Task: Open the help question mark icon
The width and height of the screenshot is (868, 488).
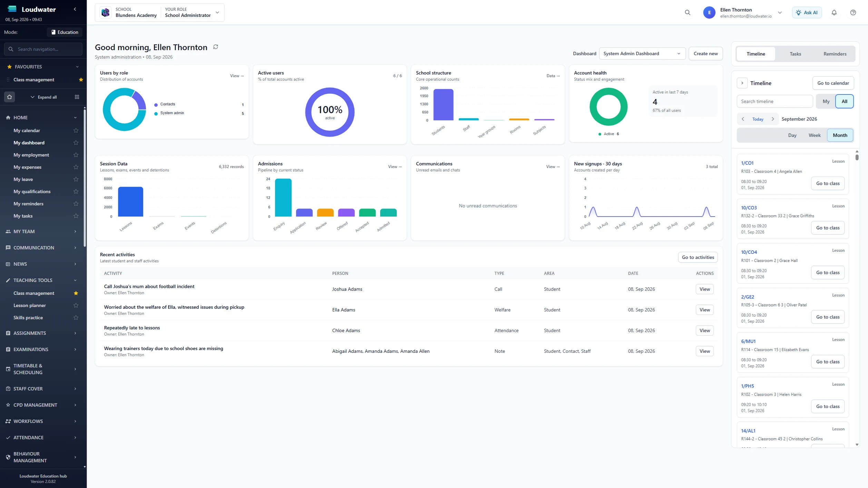Action: point(853,12)
